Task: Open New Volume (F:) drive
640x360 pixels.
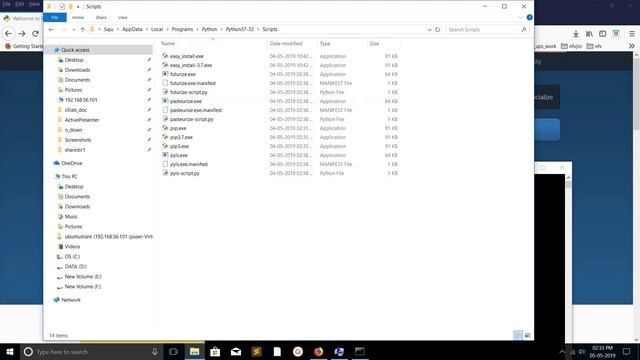Action: 82,287
